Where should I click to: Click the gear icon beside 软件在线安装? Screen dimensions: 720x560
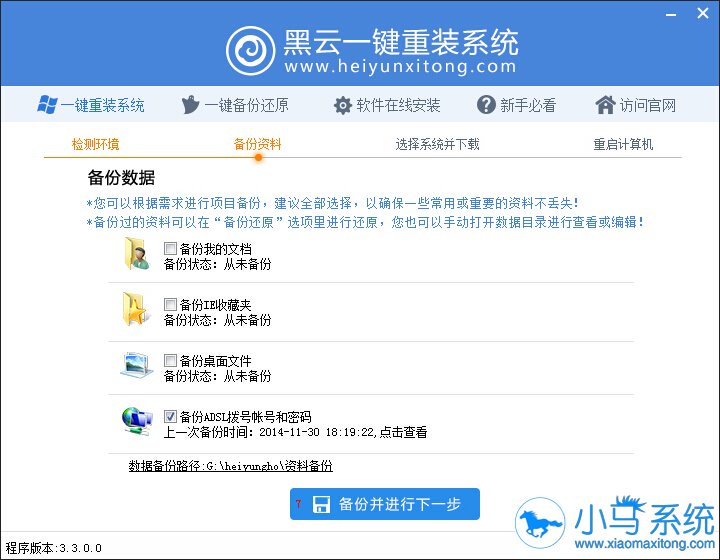click(x=343, y=105)
